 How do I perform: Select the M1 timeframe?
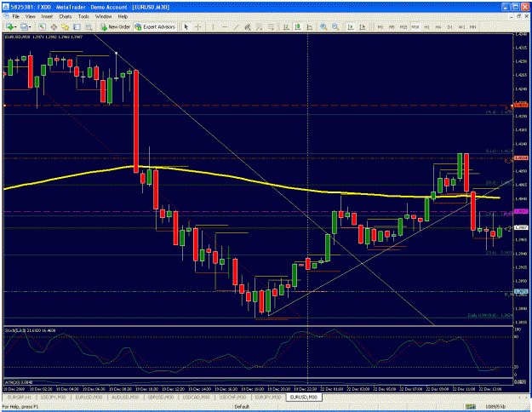click(380, 26)
